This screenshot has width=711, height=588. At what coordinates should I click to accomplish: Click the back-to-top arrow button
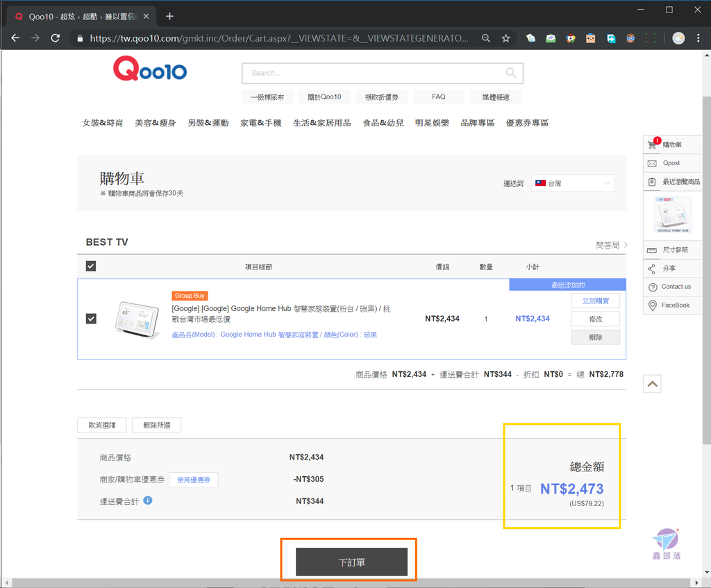click(652, 384)
